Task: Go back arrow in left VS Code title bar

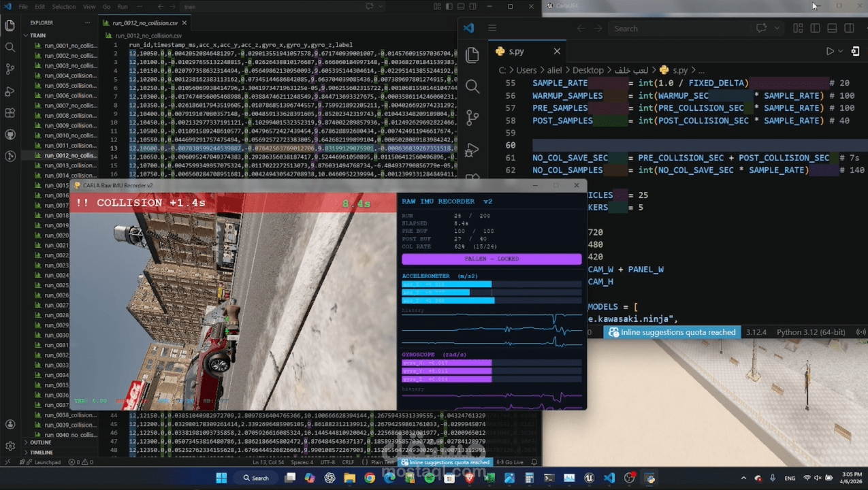Action: 160,6
